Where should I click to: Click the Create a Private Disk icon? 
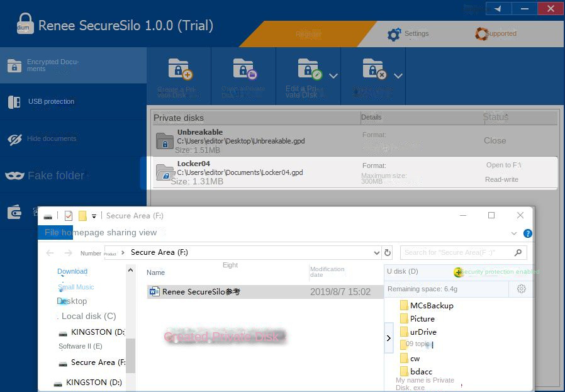179,69
